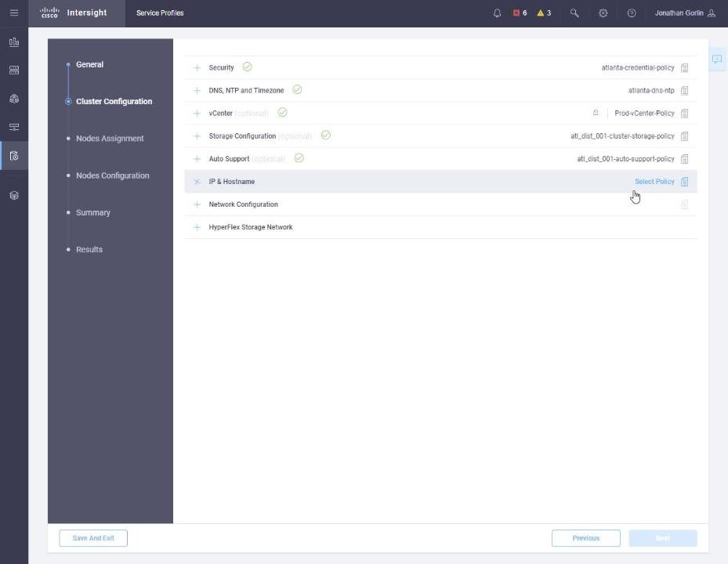728x564 pixels.
Task: Open the Select Policy link for IP & Hostname
Action: [654, 182]
